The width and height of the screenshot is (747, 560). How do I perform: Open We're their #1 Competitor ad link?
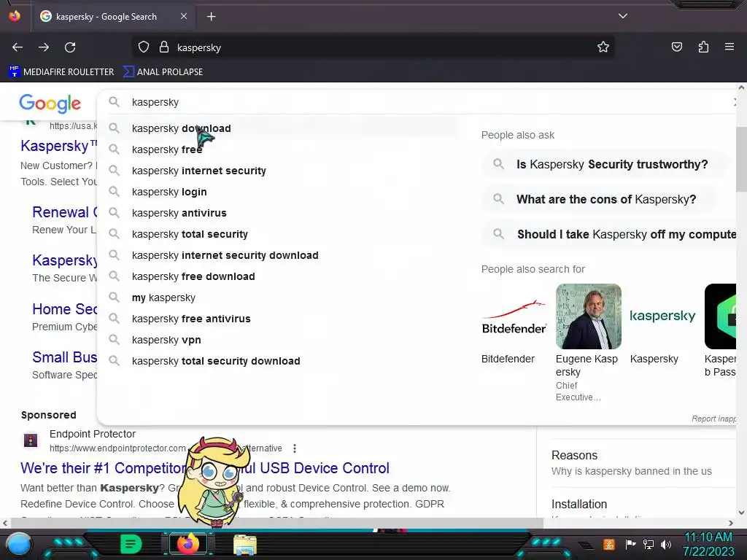pos(205,468)
